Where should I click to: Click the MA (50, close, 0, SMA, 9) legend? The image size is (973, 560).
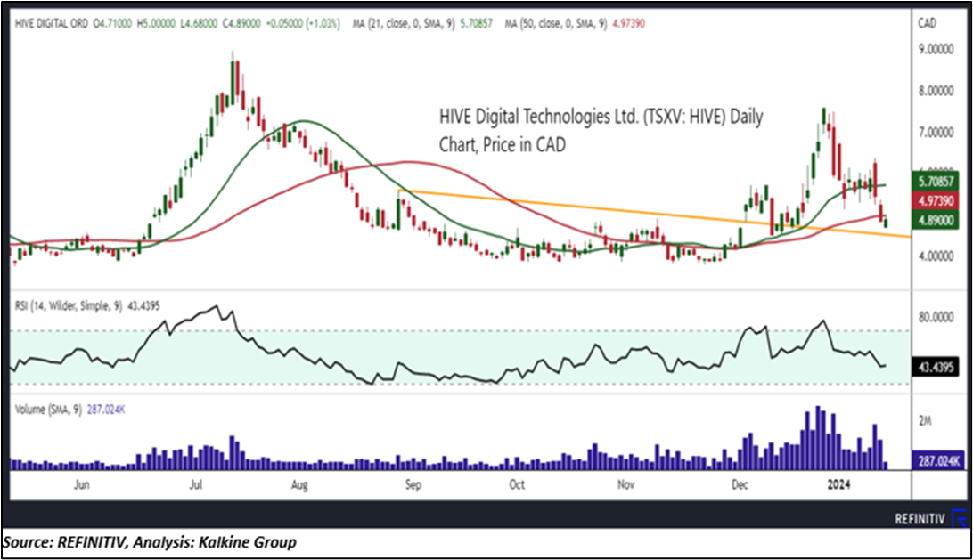pos(556,24)
